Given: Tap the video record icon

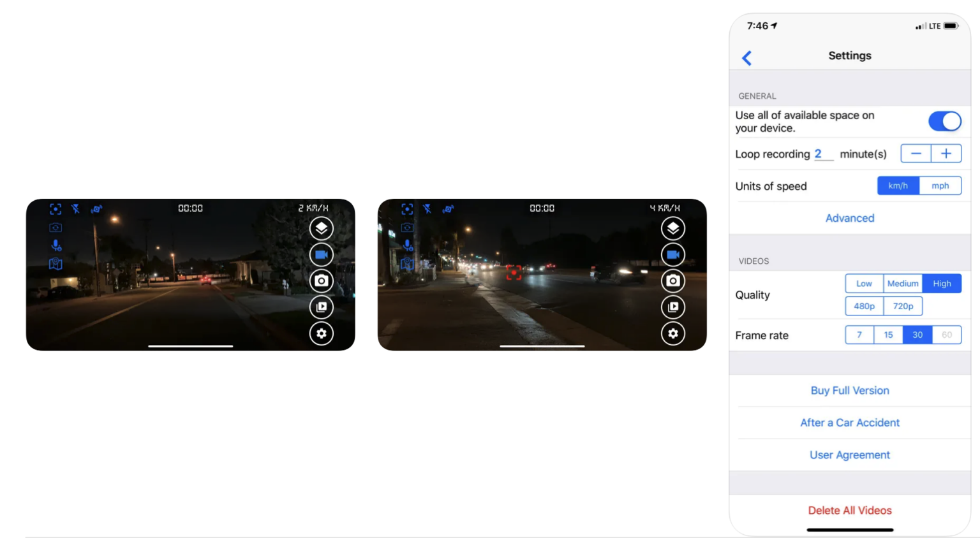Looking at the screenshot, I should coord(321,254).
